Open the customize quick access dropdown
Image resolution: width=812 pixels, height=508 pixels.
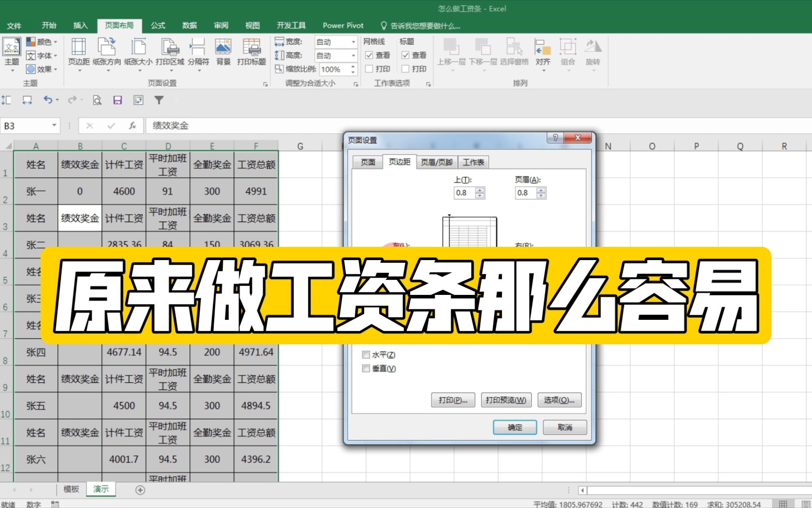coord(176,100)
